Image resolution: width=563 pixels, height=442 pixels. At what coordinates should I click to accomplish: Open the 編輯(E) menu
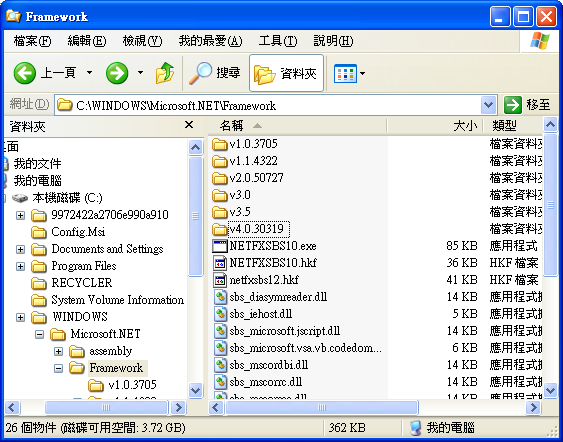87,41
